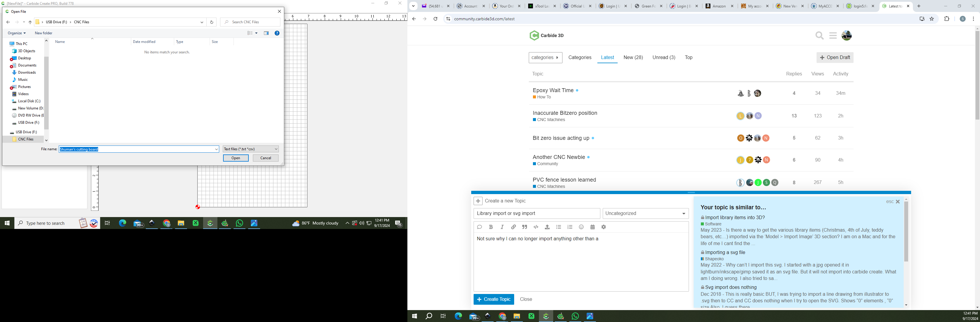
Task: Open the composer options gear icon
Action: click(604, 227)
